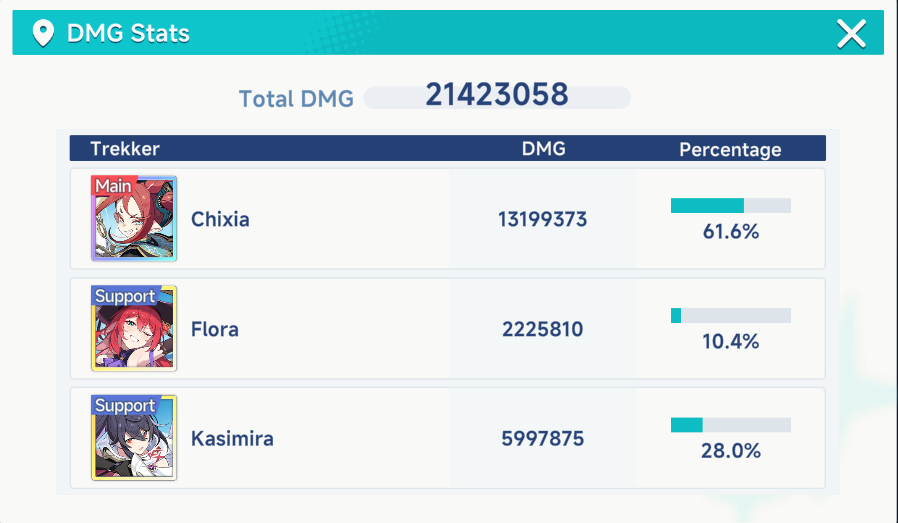The width and height of the screenshot is (898, 523).
Task: Click the Support tag on Flora
Action: (x=125, y=296)
